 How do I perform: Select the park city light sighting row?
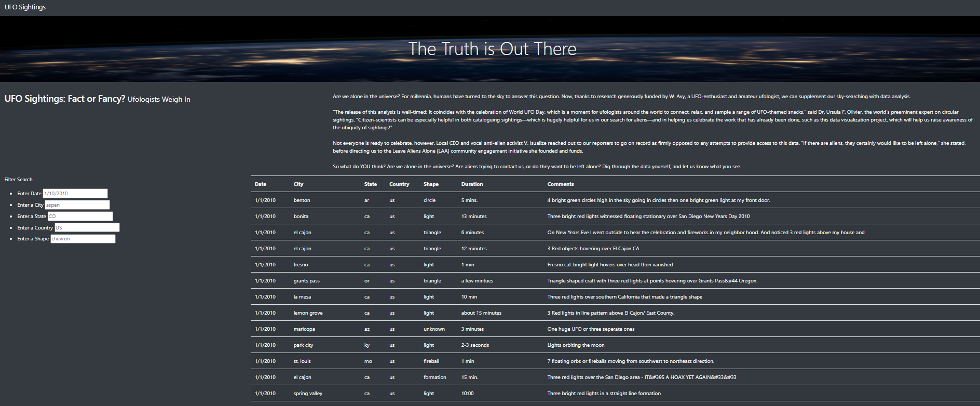467,345
